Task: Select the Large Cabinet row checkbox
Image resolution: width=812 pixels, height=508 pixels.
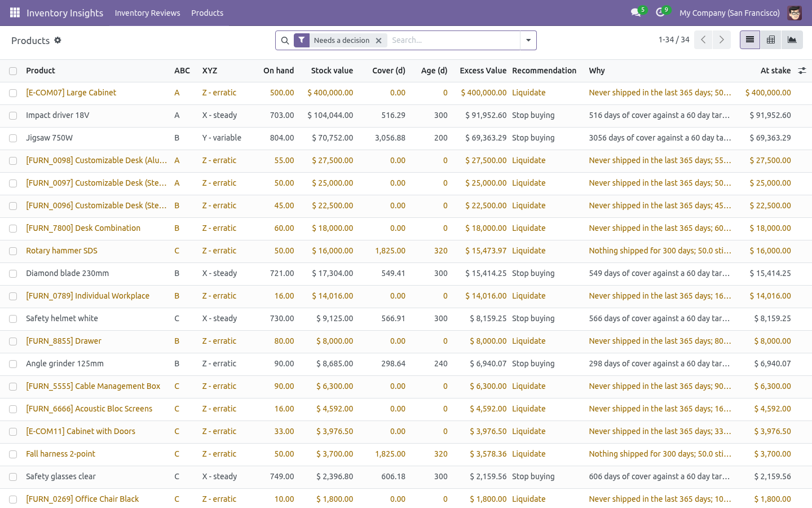Action: tap(13, 93)
